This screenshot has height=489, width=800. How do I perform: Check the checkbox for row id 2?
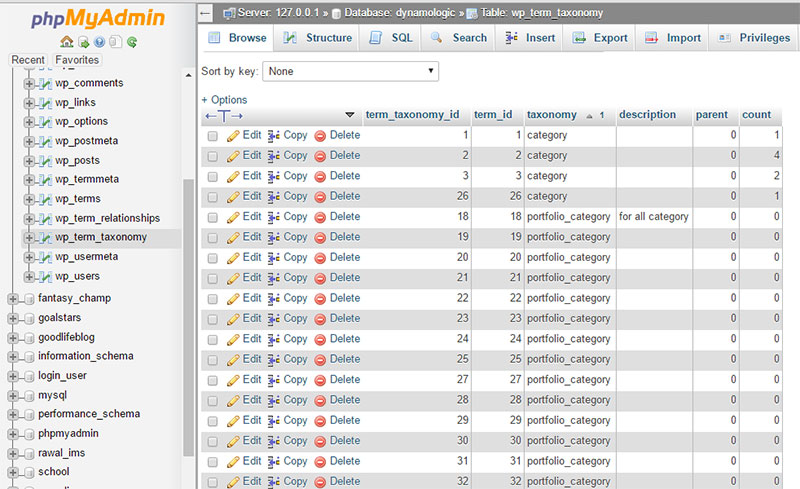[213, 156]
